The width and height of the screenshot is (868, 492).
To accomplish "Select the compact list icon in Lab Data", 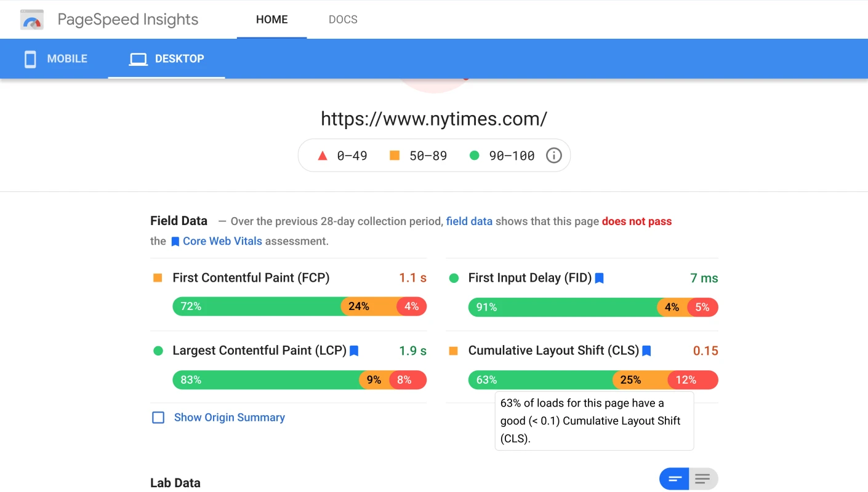I will click(673, 478).
